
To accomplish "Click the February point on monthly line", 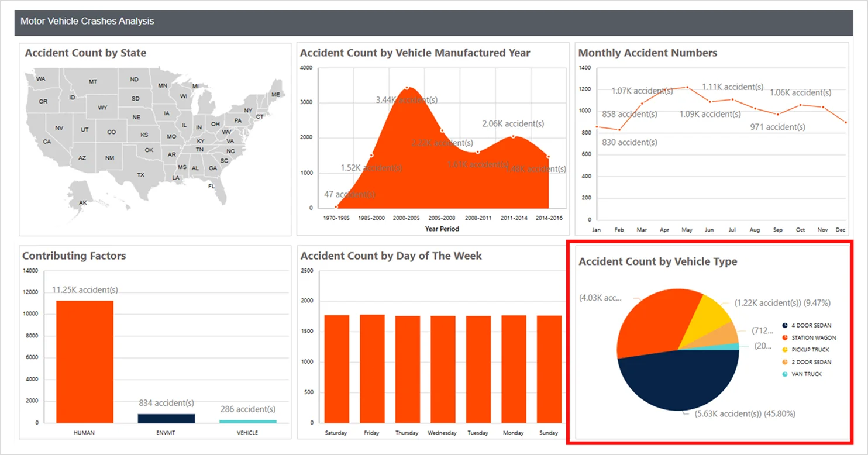I will [619, 130].
